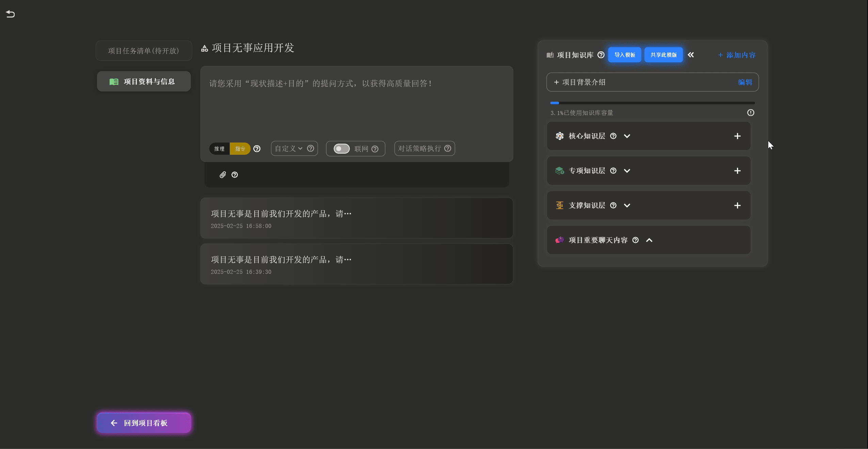
Task: Select 项目任务清单(待开放) tab
Action: coord(144,51)
